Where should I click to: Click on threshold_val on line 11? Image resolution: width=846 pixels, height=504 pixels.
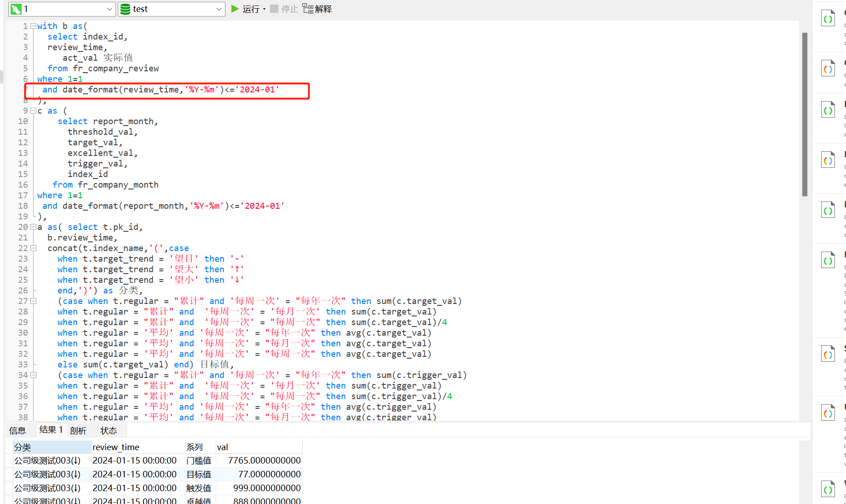[x=101, y=132]
